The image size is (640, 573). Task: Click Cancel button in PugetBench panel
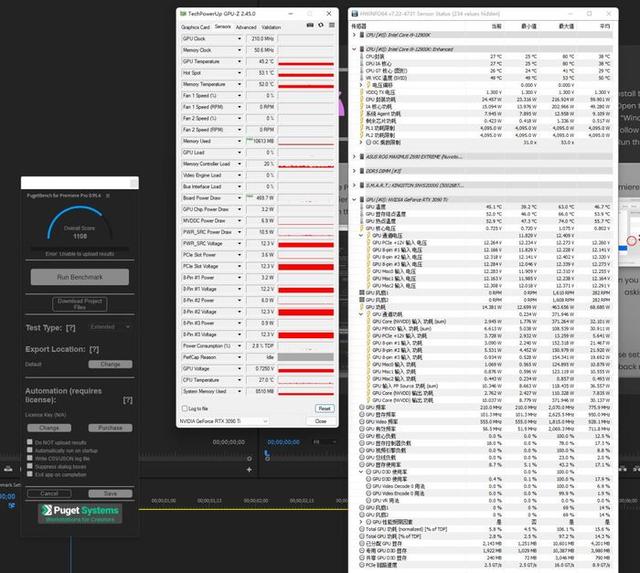pyautogui.click(x=49, y=493)
